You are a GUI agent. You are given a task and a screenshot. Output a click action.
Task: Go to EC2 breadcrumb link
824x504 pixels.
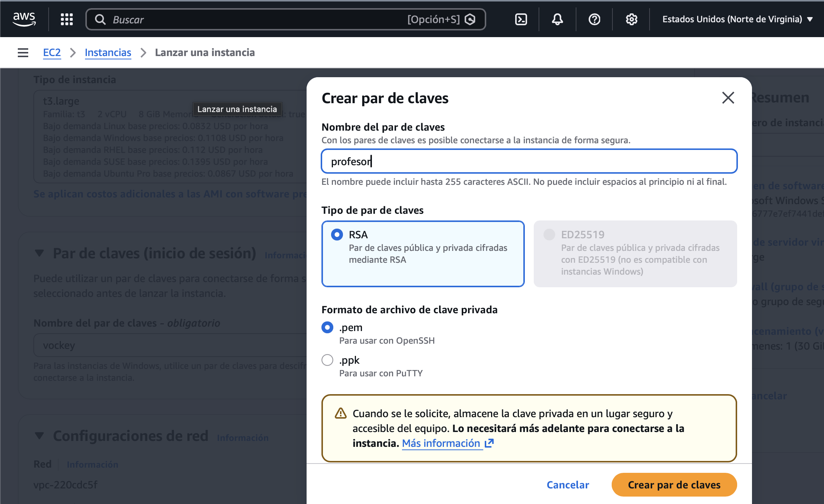pyautogui.click(x=52, y=53)
